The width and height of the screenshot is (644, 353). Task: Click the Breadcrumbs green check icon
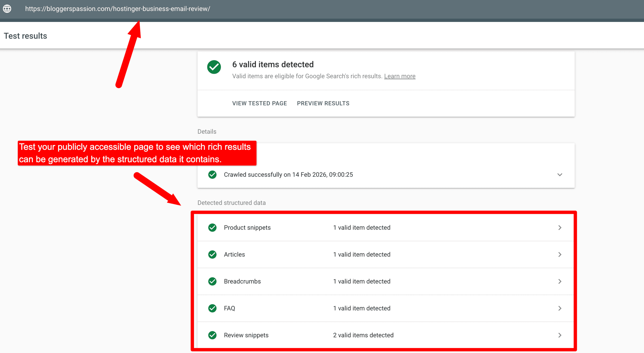click(x=212, y=281)
